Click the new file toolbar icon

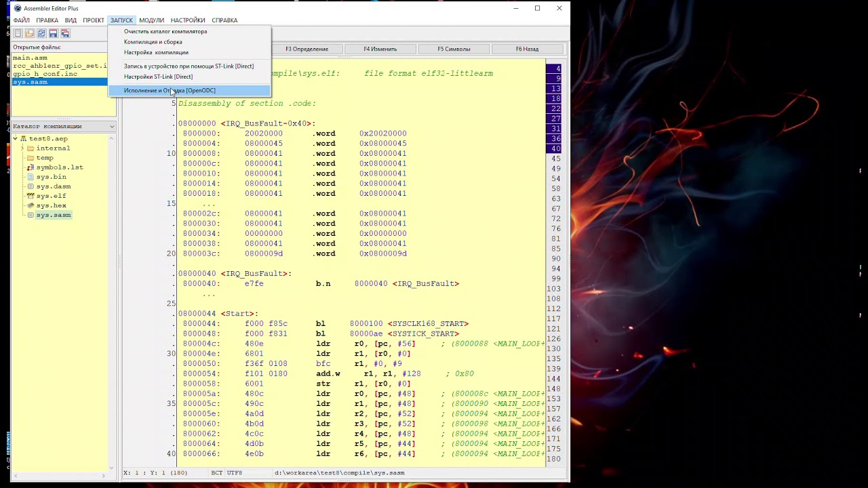[18, 33]
